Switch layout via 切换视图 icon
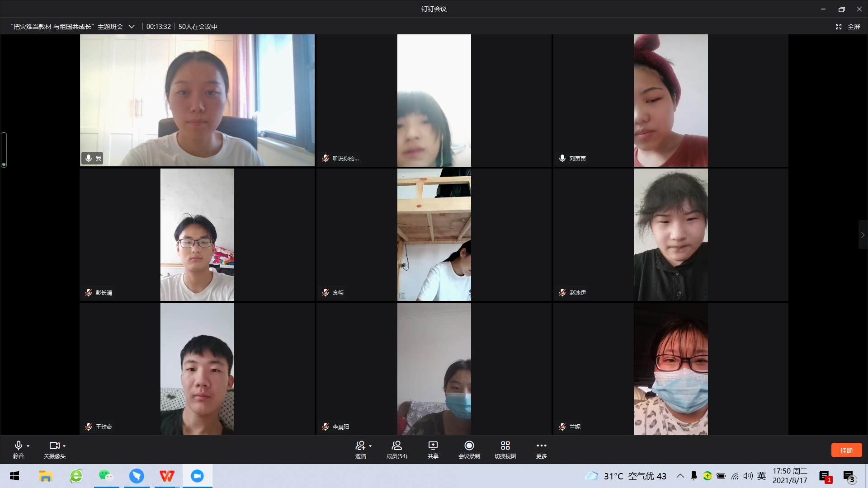Image resolution: width=868 pixels, height=488 pixels. [x=505, y=446]
